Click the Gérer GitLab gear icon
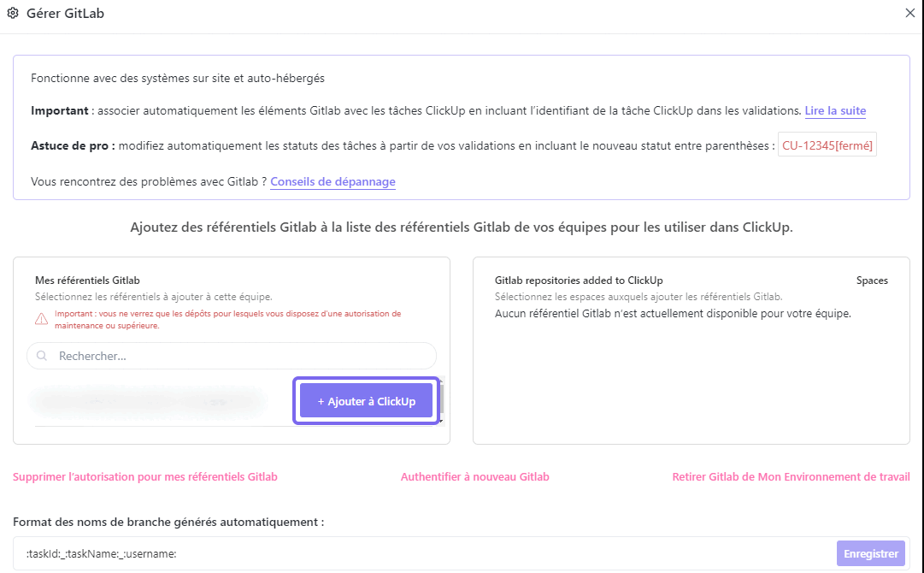924x573 pixels. pos(13,13)
